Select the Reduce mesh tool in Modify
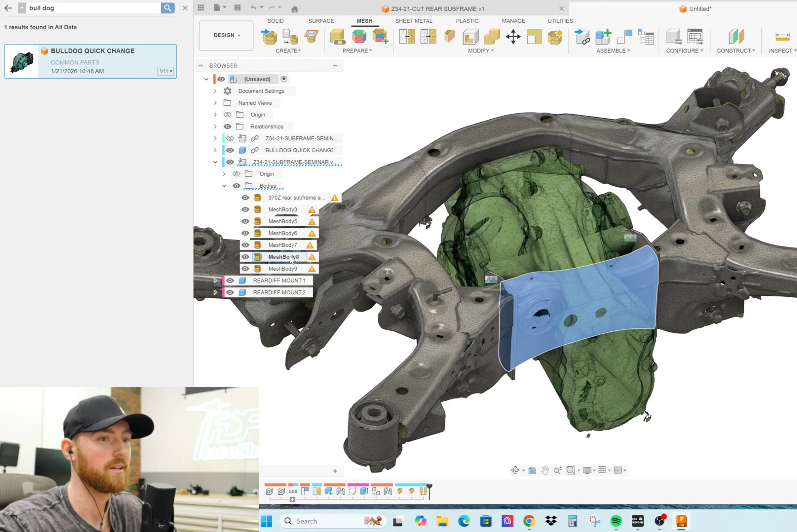 click(x=428, y=37)
